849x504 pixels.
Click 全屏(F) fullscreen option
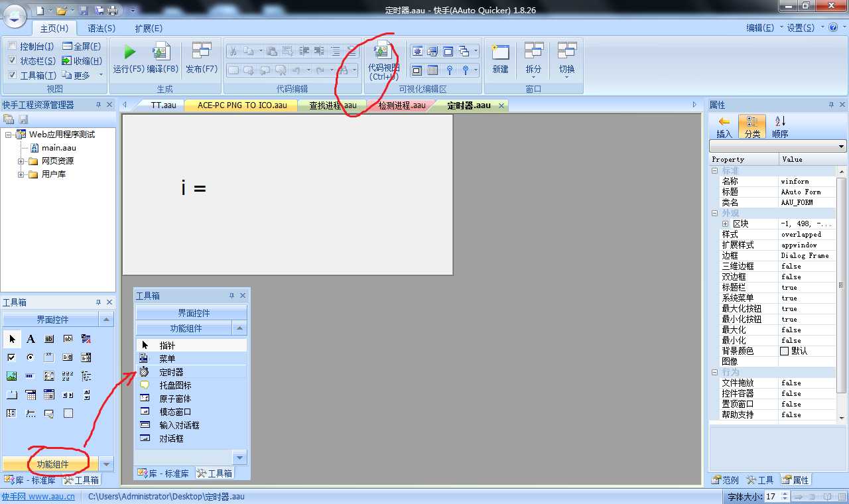(82, 46)
